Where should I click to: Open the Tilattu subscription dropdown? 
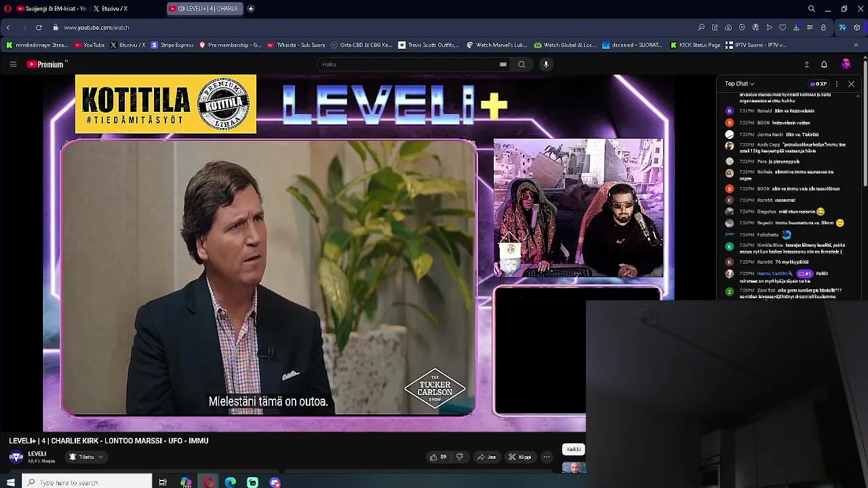[86, 457]
